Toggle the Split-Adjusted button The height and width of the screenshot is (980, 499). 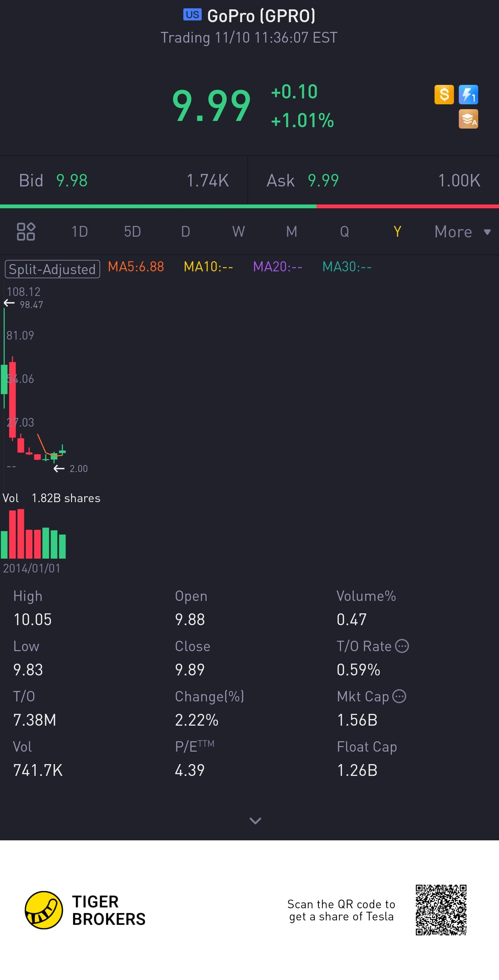(x=52, y=269)
